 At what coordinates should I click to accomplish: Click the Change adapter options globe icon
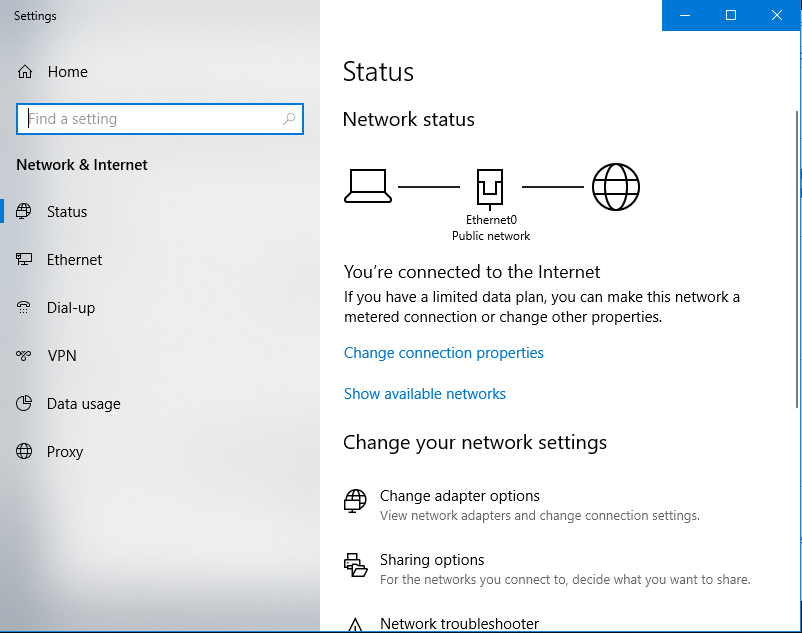click(x=355, y=500)
